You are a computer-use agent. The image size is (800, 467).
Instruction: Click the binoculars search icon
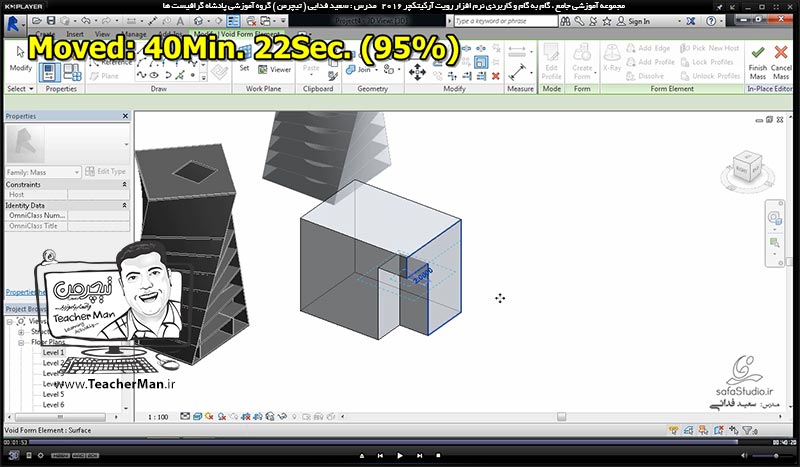[565, 21]
